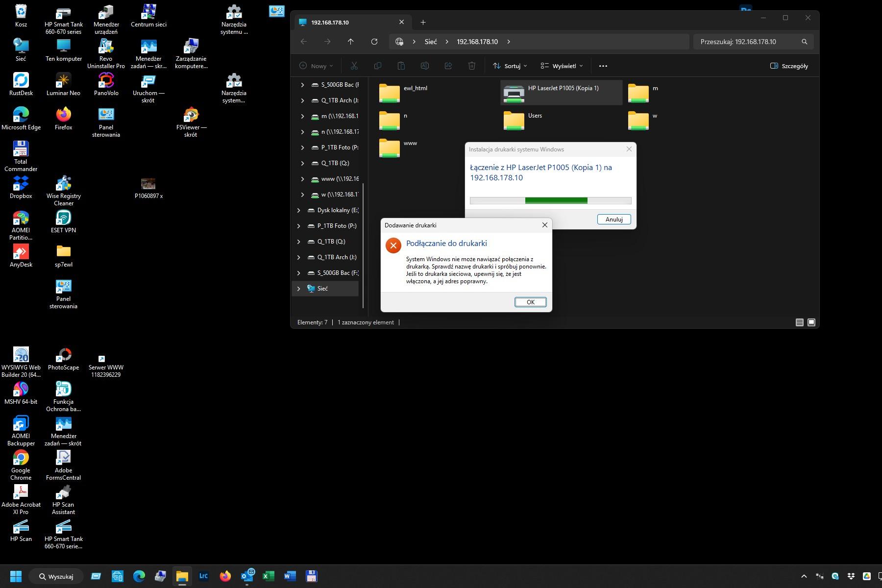
Task: Click Anuluj in the printer installation dialog
Action: [613, 219]
